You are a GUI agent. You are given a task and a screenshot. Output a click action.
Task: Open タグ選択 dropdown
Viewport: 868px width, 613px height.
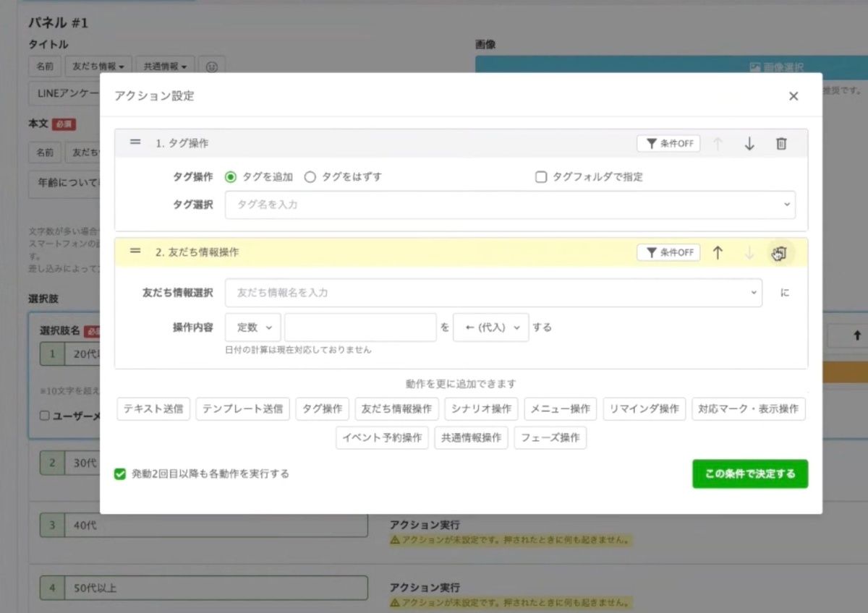(x=510, y=205)
